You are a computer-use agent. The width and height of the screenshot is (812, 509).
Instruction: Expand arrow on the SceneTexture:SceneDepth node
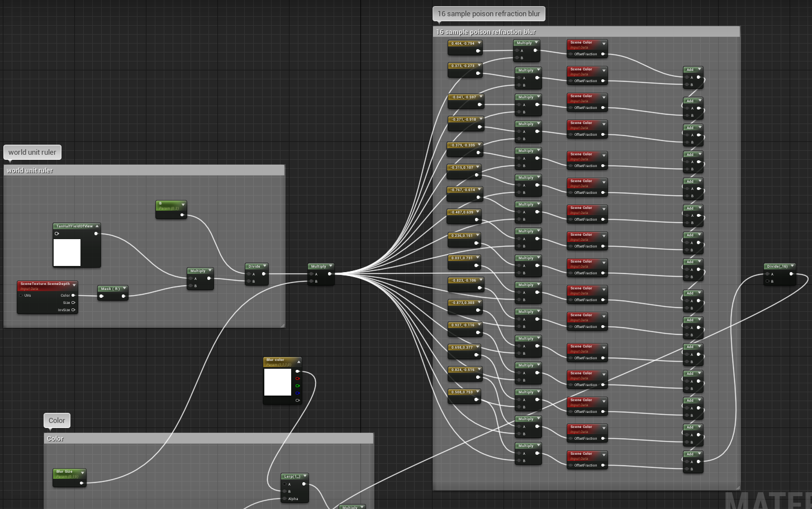click(74, 285)
